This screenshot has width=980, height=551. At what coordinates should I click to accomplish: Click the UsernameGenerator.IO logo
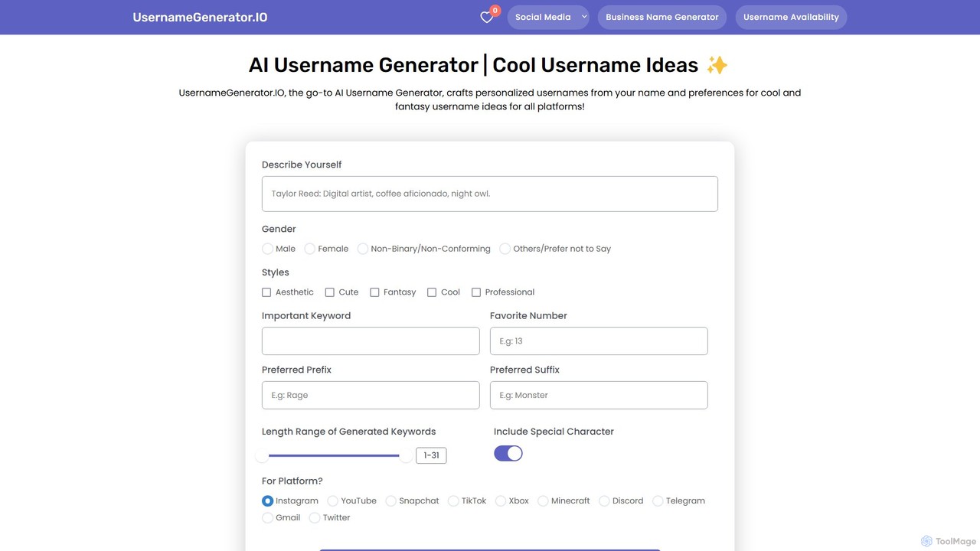(200, 17)
